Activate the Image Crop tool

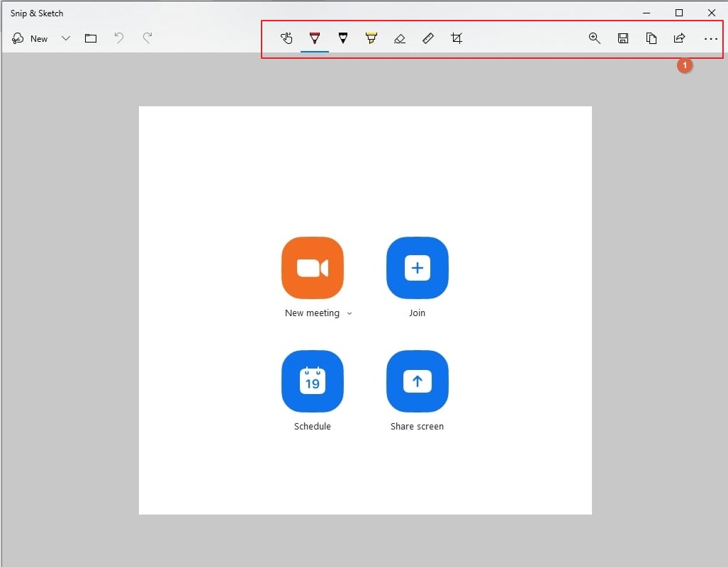tap(457, 38)
